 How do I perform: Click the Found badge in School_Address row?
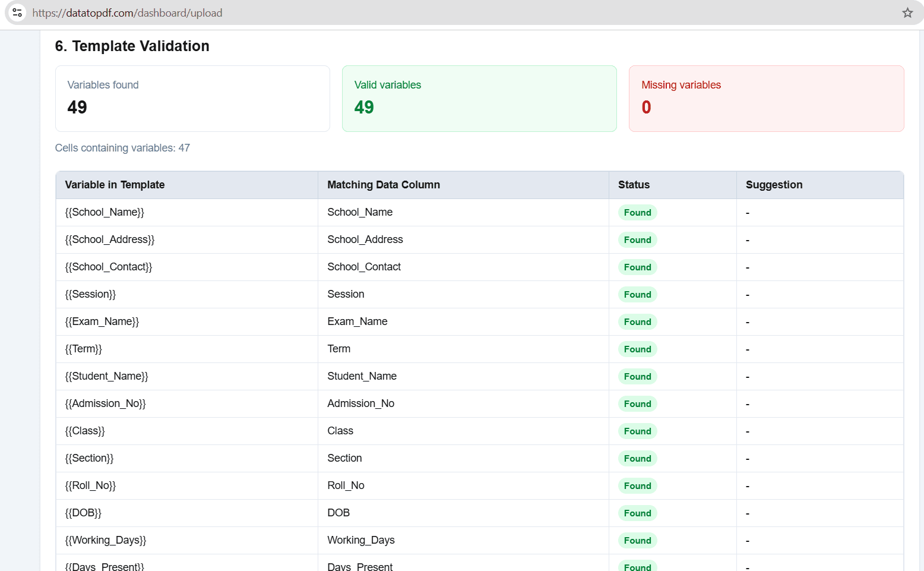[x=637, y=240]
